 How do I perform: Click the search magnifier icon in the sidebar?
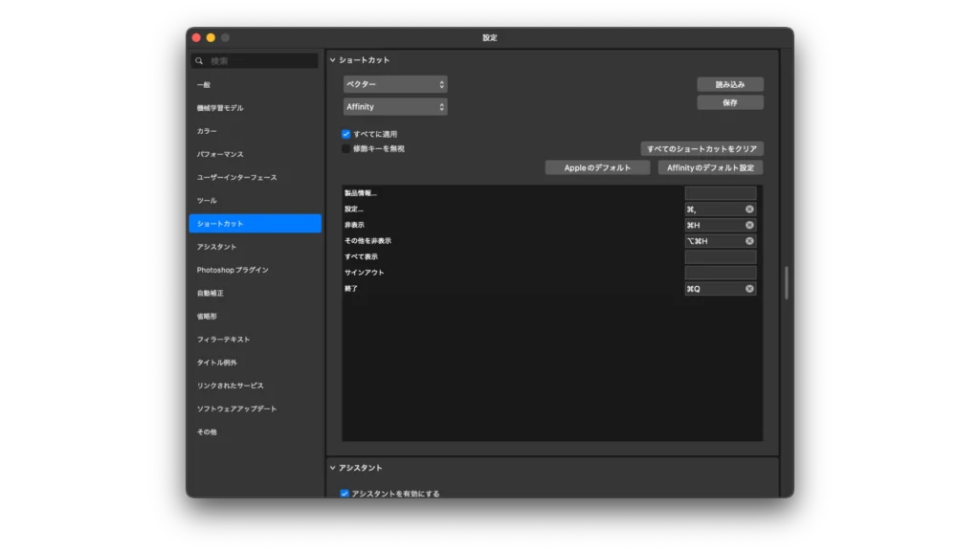point(199,60)
